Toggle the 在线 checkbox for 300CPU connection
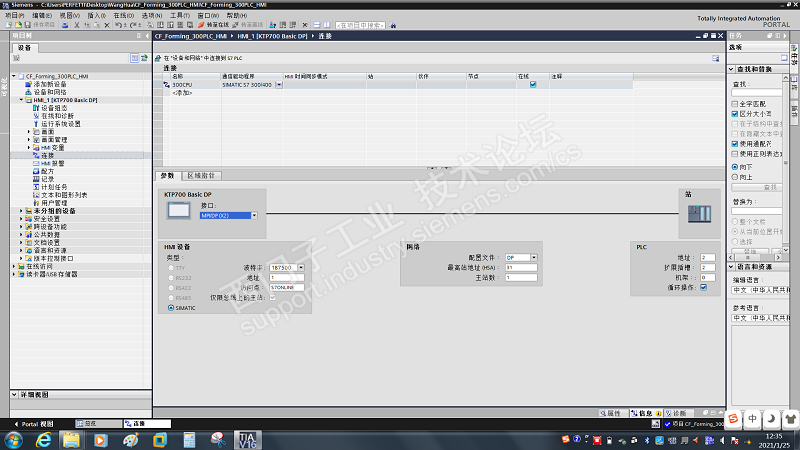 (x=533, y=85)
